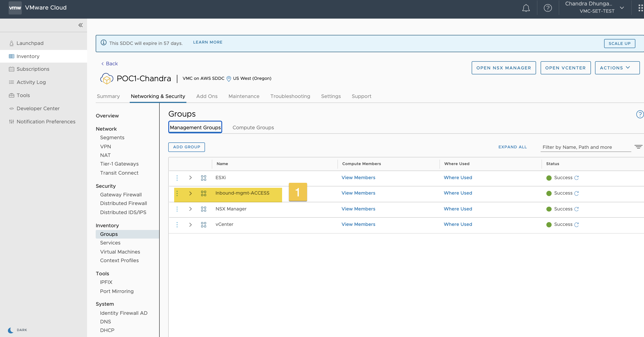The height and width of the screenshot is (337, 644).
Task: Switch to the Compute Groups tab
Action: tap(253, 127)
